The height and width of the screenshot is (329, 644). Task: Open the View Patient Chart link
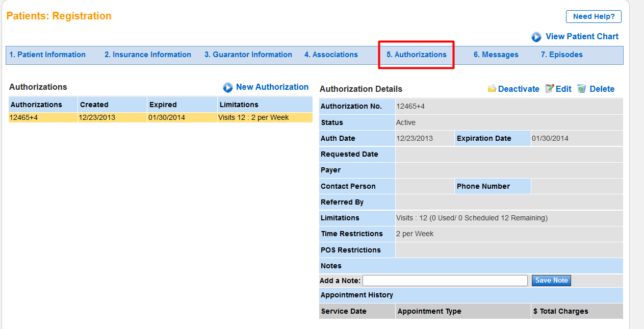tap(582, 37)
